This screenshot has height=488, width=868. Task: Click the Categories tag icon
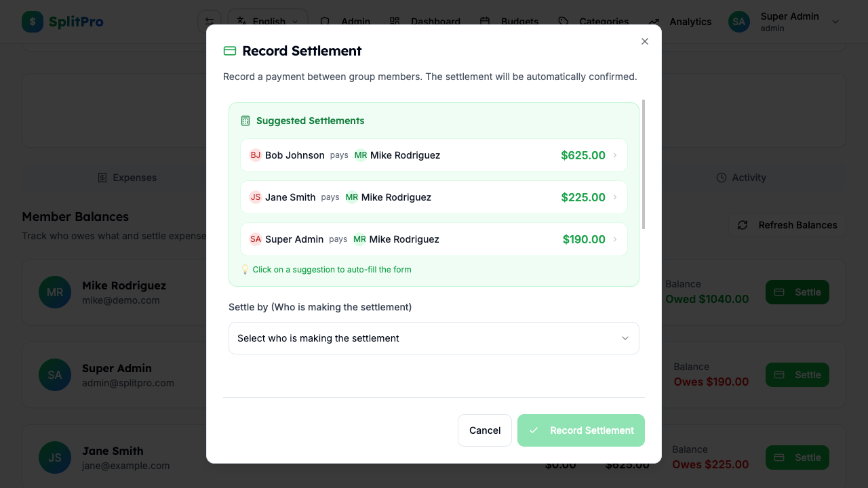tap(563, 21)
